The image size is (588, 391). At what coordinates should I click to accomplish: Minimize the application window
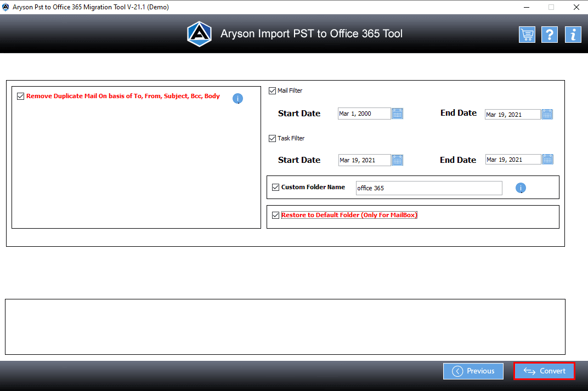[x=527, y=7]
